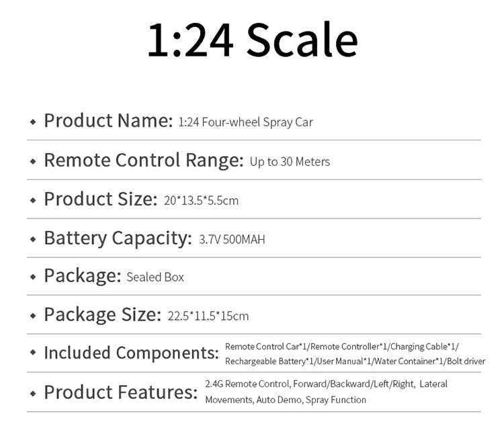Click the bullet next to Remote Control Range
Image resolution: width=504 pixels, height=432 pixels.
pos(32,161)
